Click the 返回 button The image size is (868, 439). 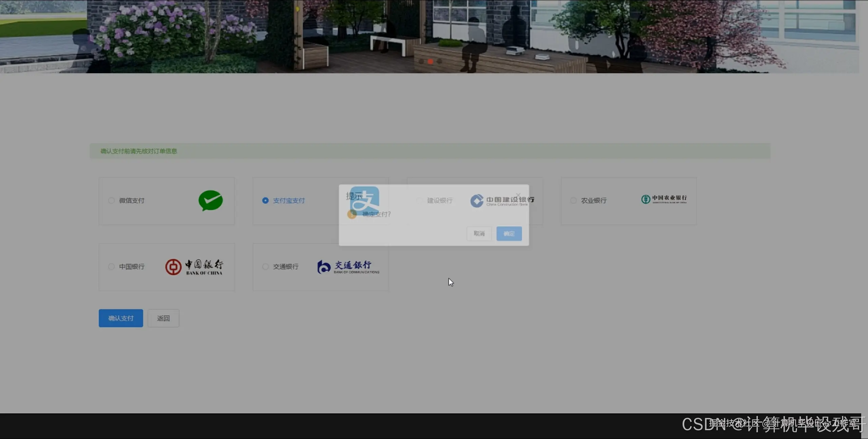163,318
